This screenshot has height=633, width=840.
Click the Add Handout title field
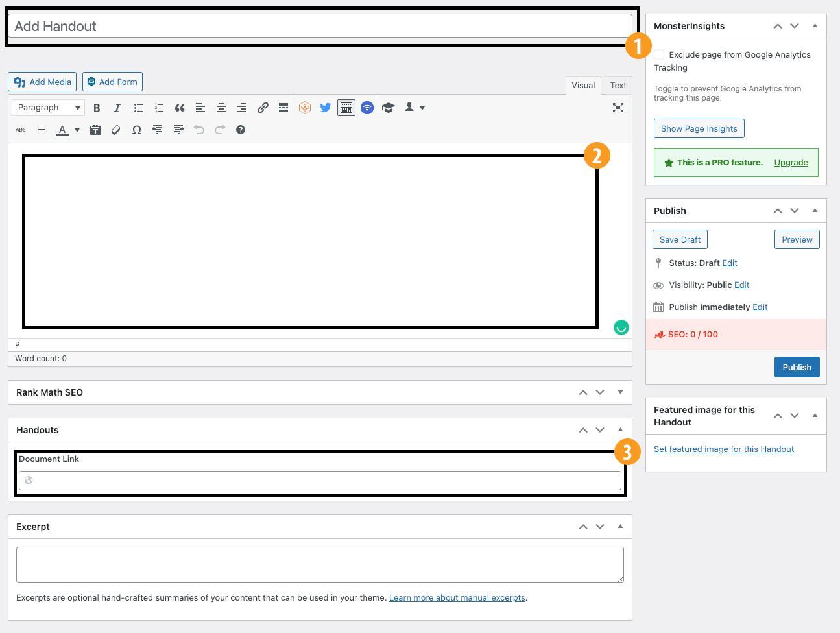320,26
